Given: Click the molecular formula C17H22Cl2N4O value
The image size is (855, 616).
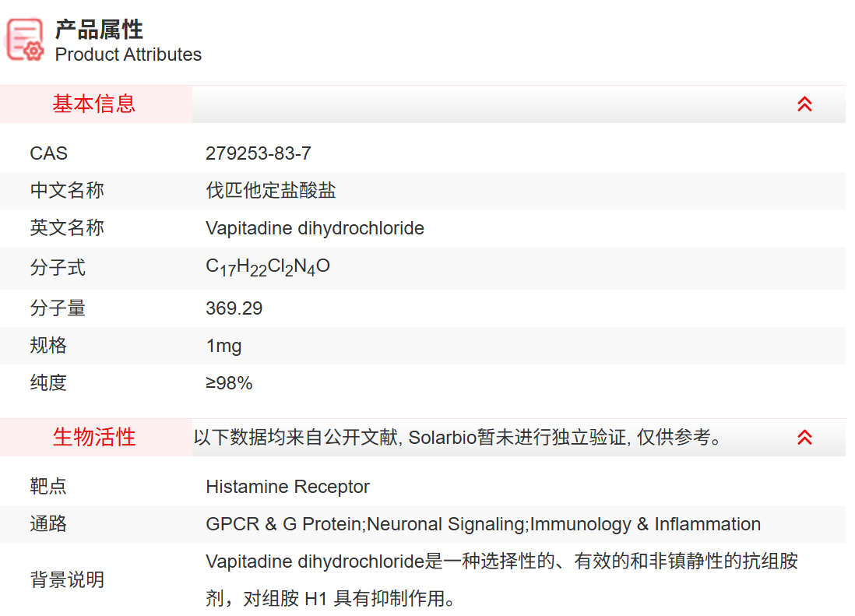Looking at the screenshot, I should (268, 266).
